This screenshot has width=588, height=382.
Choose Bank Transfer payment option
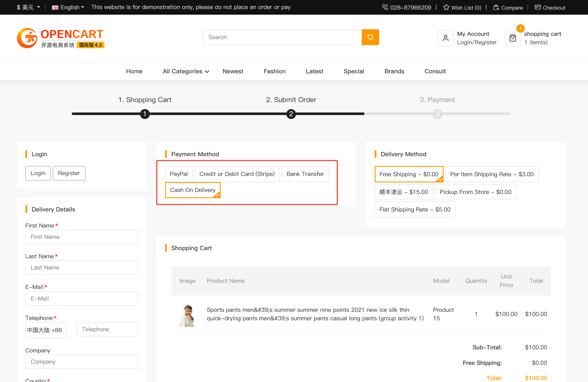305,174
